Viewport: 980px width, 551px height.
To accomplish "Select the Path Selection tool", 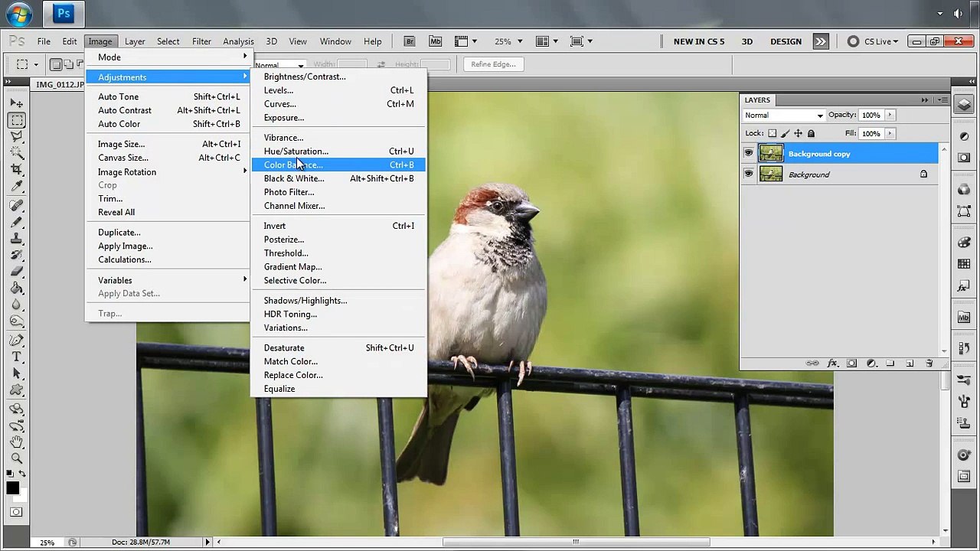I will 17,373.
